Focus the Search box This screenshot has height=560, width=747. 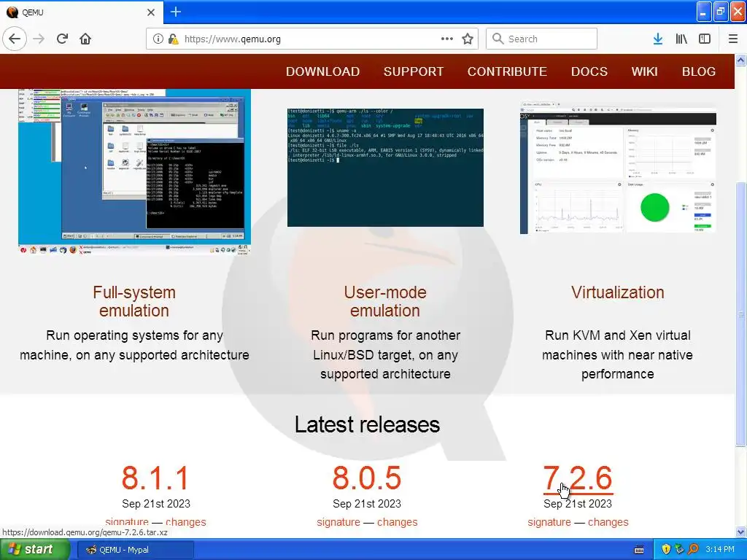pyautogui.click(x=542, y=39)
